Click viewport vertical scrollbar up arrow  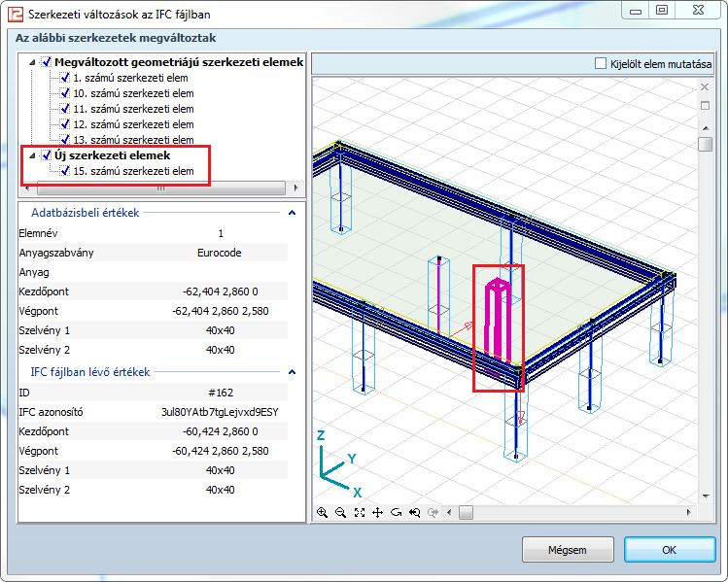tap(706, 128)
